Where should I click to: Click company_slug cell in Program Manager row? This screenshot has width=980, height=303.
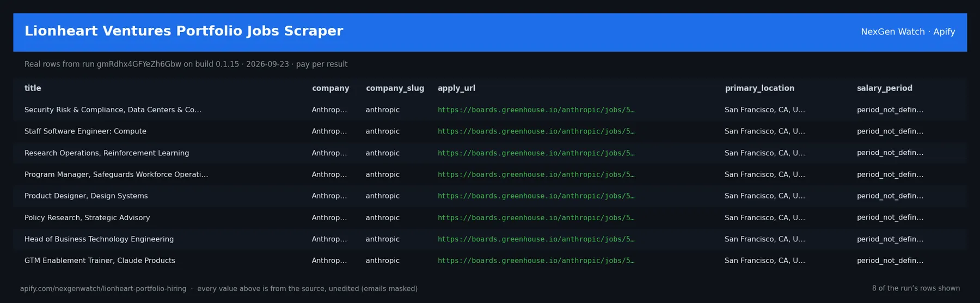point(382,174)
